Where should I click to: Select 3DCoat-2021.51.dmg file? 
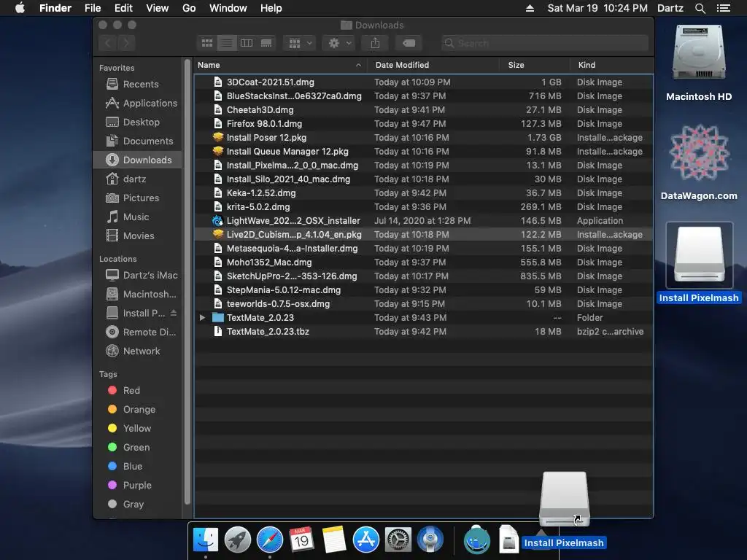coord(424,82)
